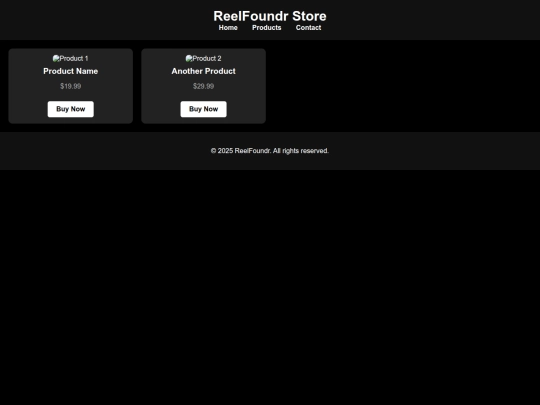This screenshot has width=540, height=405.
Task: Open the Contact navigation link
Action: click(x=309, y=28)
